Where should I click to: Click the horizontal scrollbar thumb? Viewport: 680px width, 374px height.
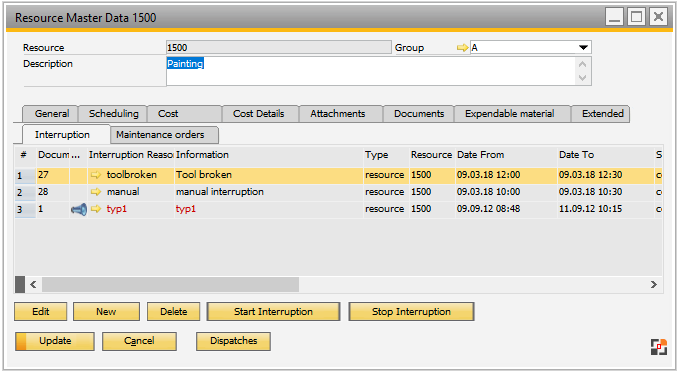(170, 285)
